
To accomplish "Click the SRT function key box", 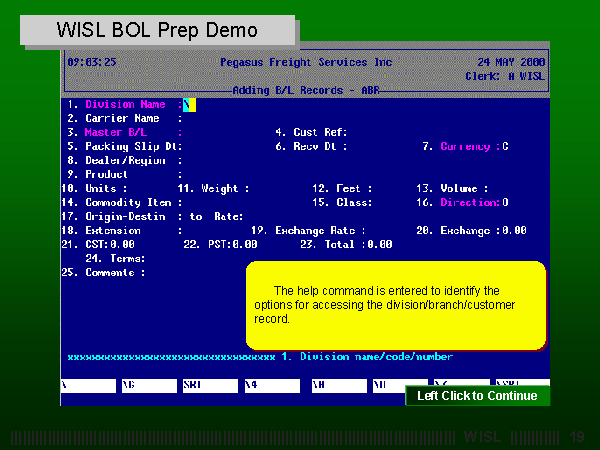I will coord(208,383).
